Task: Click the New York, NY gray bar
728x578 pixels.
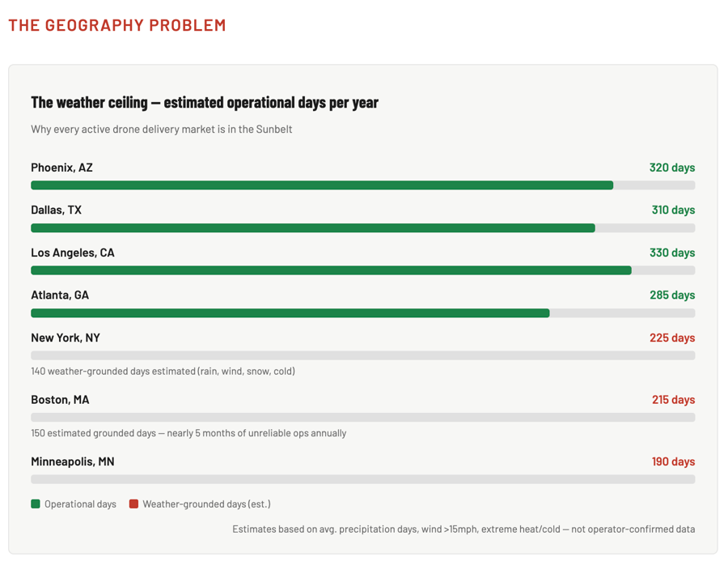Action: coord(362,355)
